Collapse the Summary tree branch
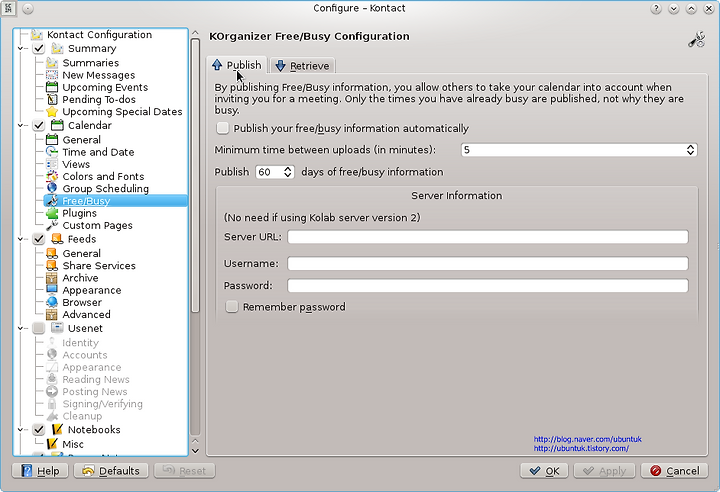Screen dimensions: 720x492 (x=20, y=48)
